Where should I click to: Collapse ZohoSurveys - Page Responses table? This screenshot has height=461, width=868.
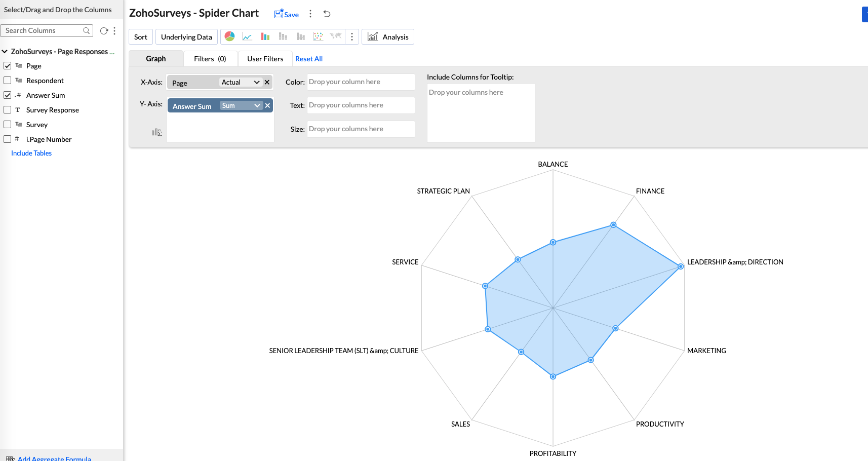pos(5,52)
